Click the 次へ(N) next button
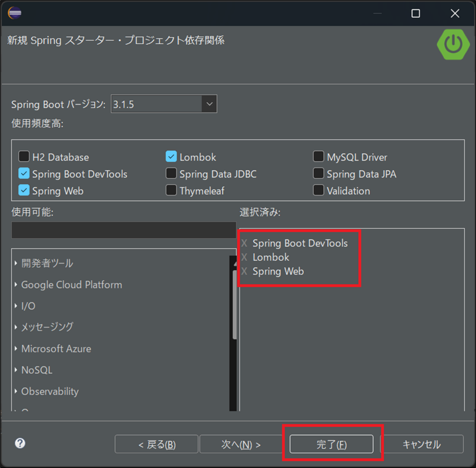Image resolution: width=476 pixels, height=468 pixels. (x=241, y=444)
